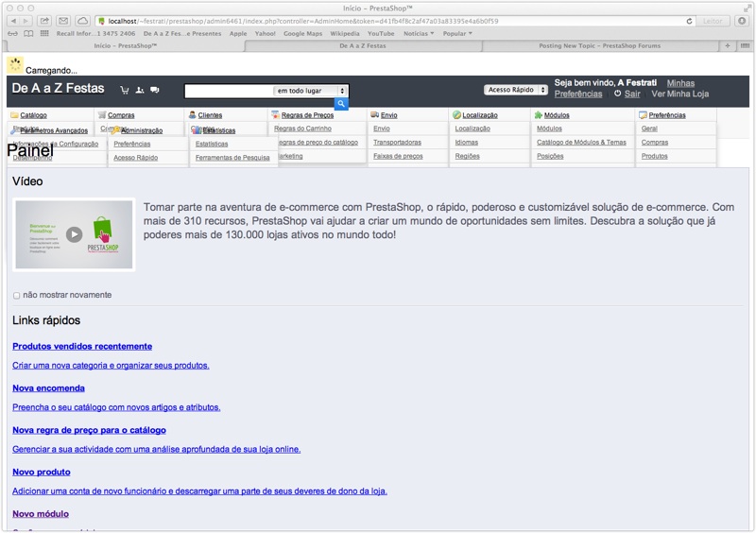Open 'Nova regra de preço para o catálogo' link
This screenshot has width=756, height=533.
tap(89, 430)
